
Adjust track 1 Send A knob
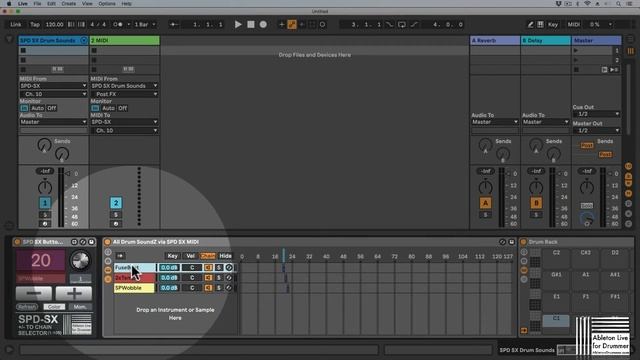tap(44, 145)
